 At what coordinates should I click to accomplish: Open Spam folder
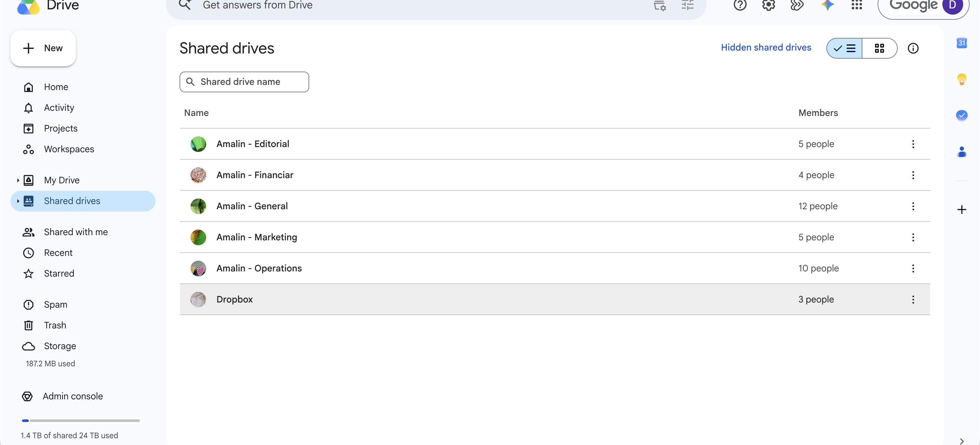pyautogui.click(x=83, y=305)
